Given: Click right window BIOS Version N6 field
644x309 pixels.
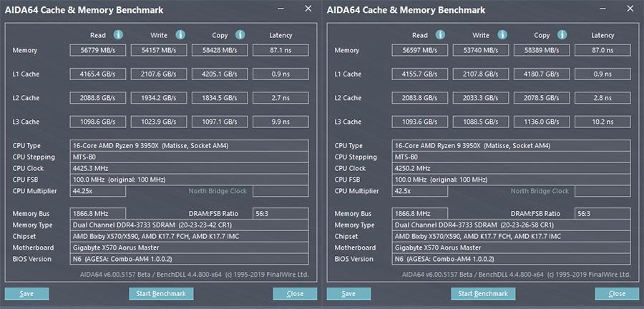Looking at the screenshot, I should pyautogui.click(x=512, y=260).
